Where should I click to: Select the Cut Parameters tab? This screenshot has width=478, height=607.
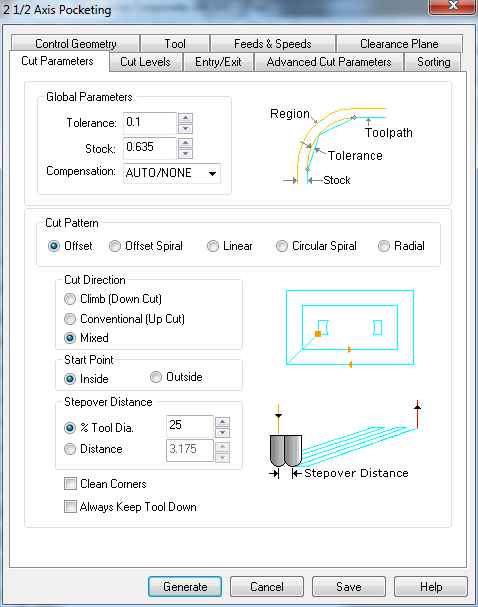click(58, 61)
